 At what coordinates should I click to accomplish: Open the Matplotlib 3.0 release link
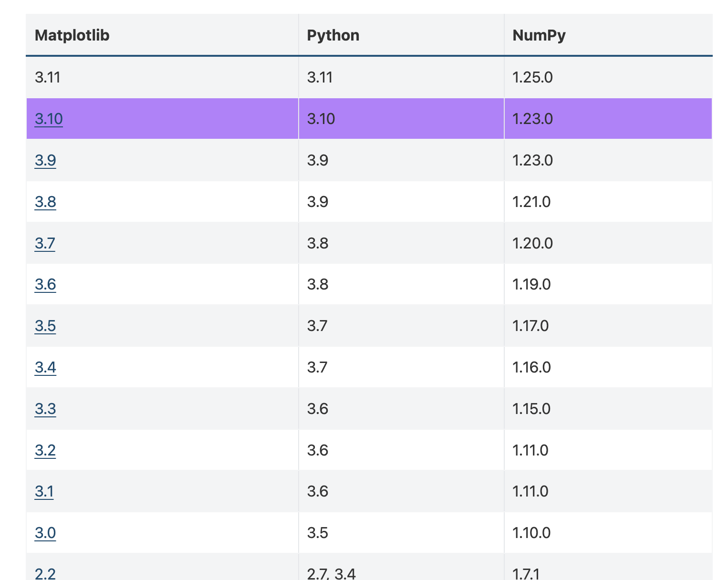click(45, 533)
